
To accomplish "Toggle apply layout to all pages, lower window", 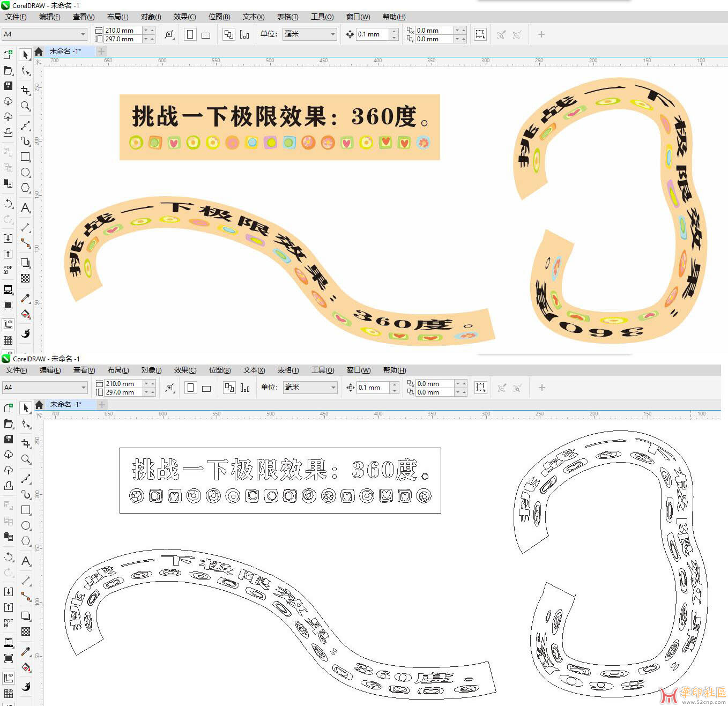I will tap(229, 388).
